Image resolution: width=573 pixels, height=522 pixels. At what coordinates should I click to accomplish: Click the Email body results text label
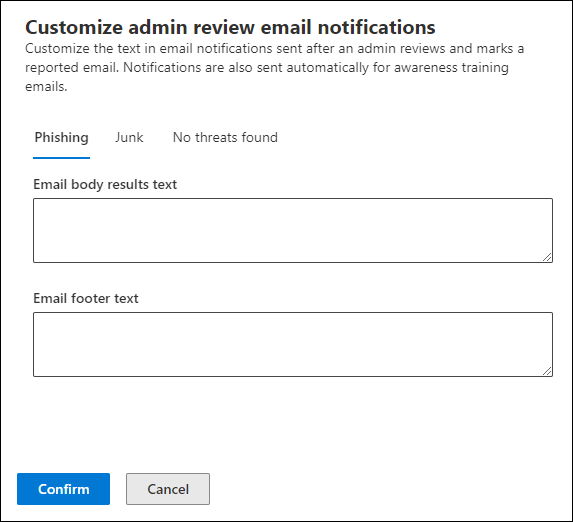click(105, 184)
